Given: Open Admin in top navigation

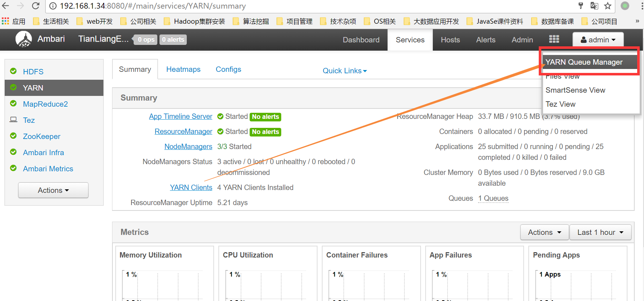Looking at the screenshot, I should click(522, 40).
